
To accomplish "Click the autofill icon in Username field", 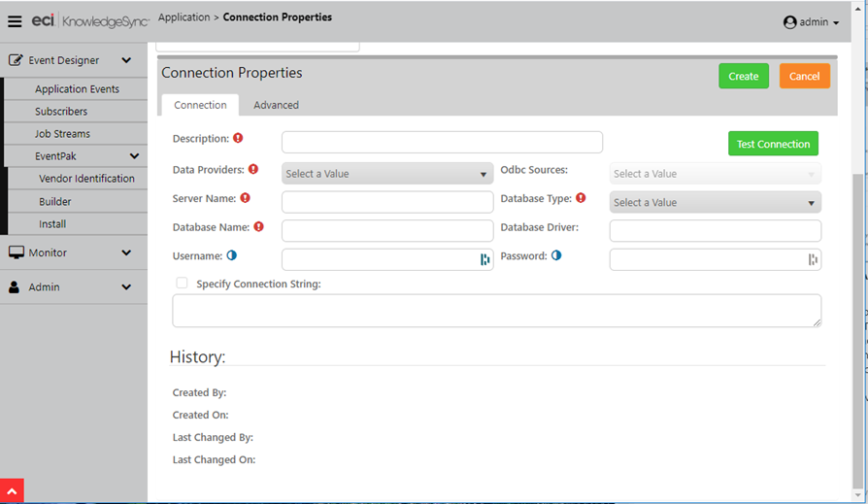I will pyautogui.click(x=484, y=259).
